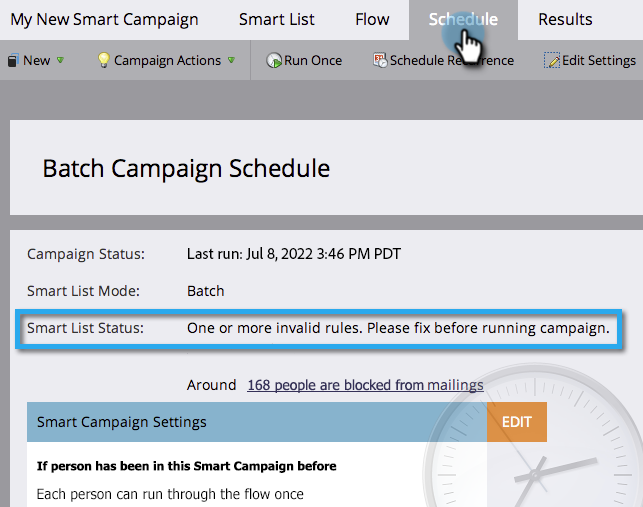View the Results tab

click(x=565, y=19)
